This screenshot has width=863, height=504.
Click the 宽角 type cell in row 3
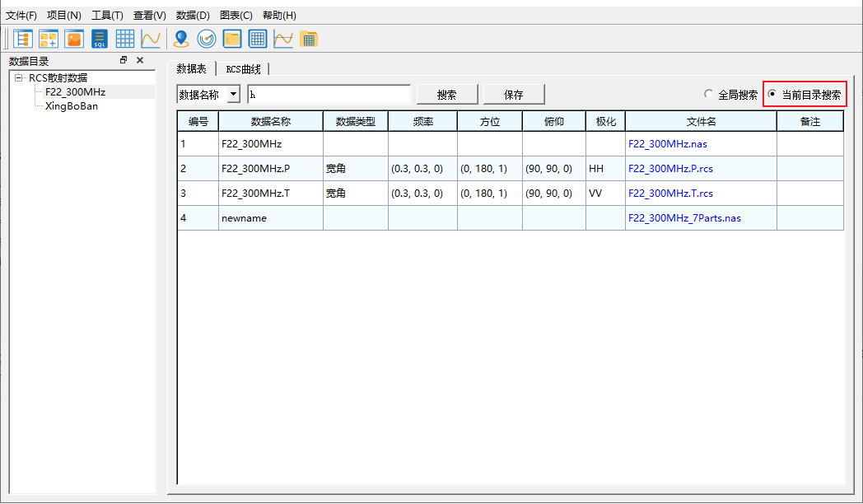tap(356, 194)
